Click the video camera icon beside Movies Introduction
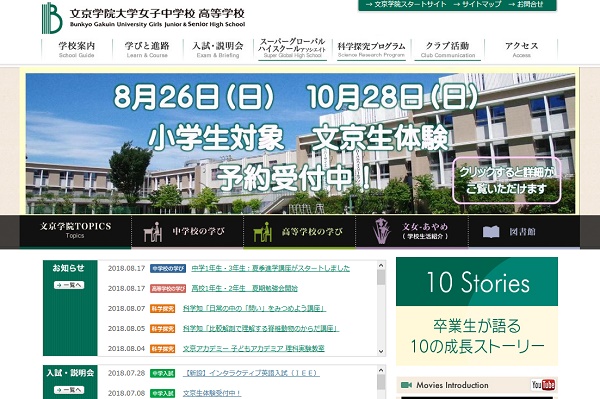 pos(406,385)
